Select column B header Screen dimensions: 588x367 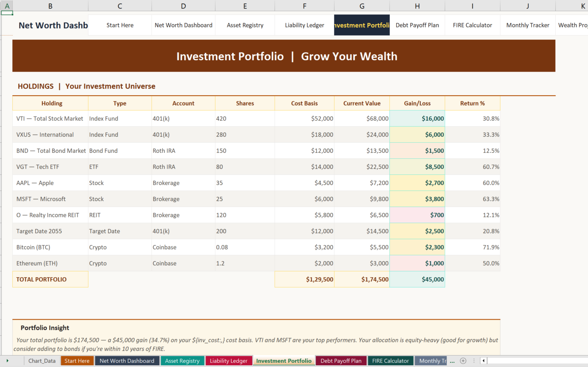click(x=50, y=6)
